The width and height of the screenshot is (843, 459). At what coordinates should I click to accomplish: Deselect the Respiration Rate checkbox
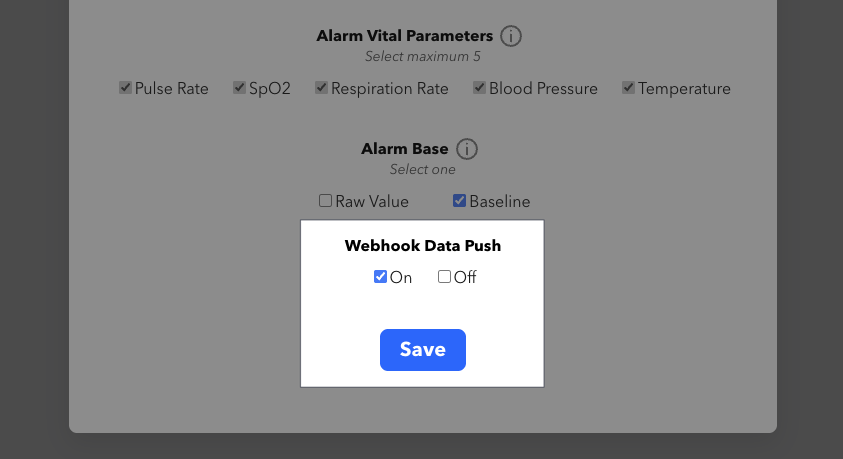(x=322, y=88)
